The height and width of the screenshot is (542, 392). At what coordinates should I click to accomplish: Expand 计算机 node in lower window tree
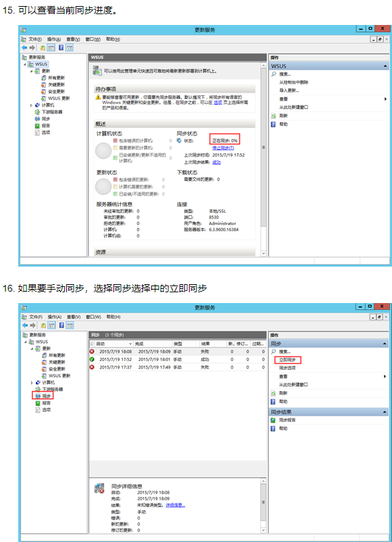(32, 383)
